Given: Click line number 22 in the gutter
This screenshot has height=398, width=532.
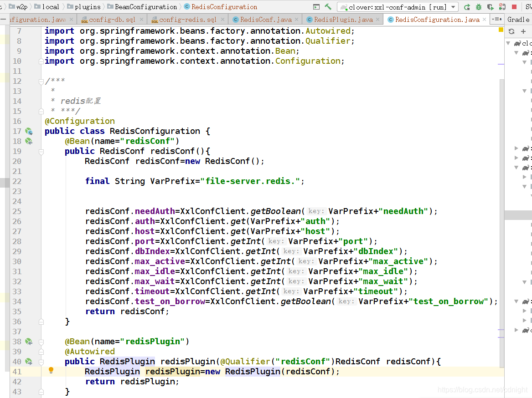Looking at the screenshot, I should [17, 181].
